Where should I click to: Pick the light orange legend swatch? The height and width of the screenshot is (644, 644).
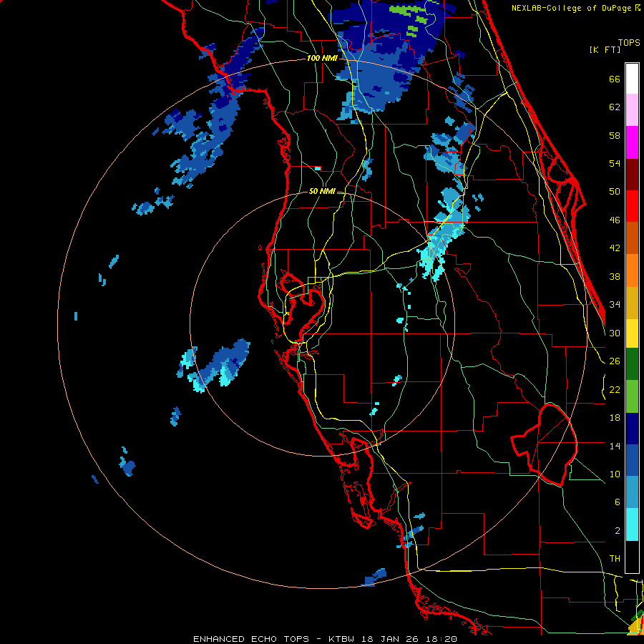pyautogui.click(x=632, y=270)
